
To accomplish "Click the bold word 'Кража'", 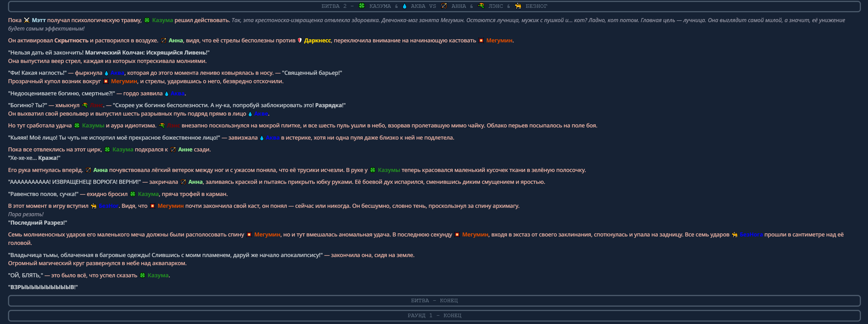I will [x=48, y=158].
